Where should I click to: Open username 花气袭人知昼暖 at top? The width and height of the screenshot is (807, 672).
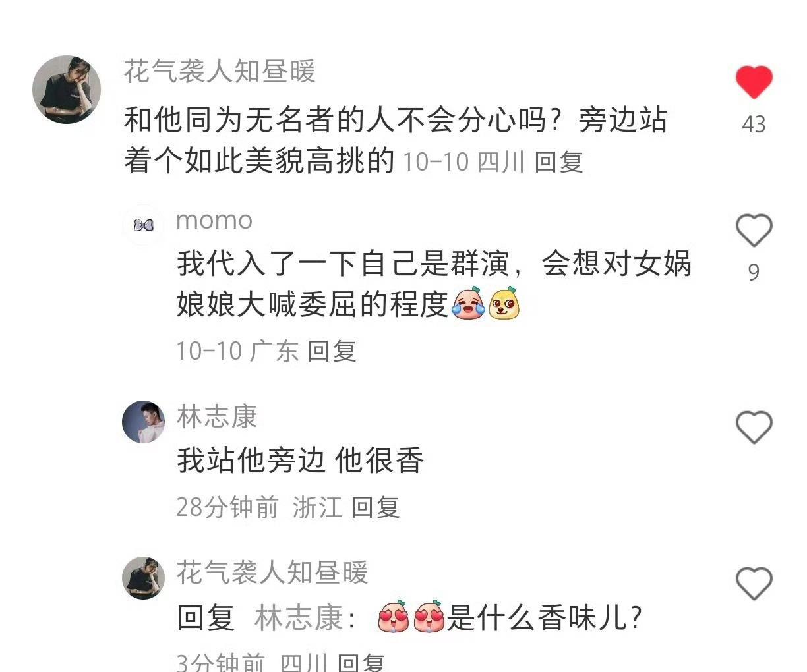coord(220,71)
